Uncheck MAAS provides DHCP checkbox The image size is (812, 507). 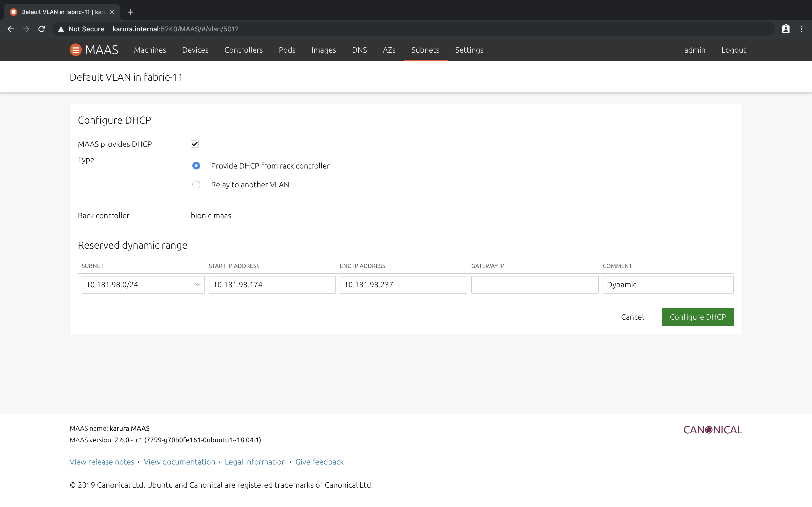coord(195,144)
